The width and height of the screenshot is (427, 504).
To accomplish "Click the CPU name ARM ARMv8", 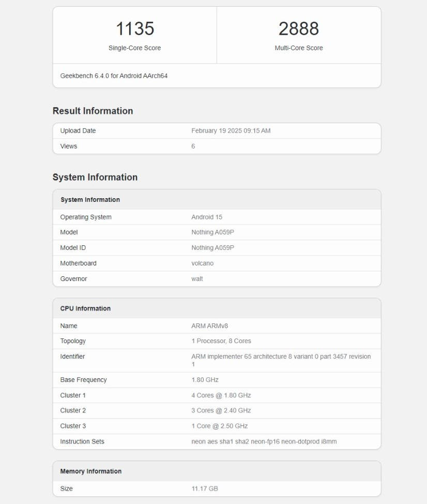I will point(209,326).
